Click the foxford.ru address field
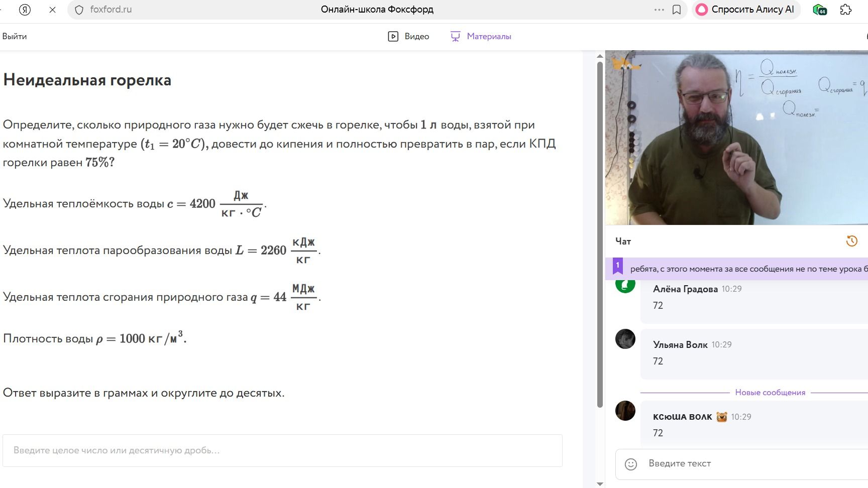 (111, 10)
